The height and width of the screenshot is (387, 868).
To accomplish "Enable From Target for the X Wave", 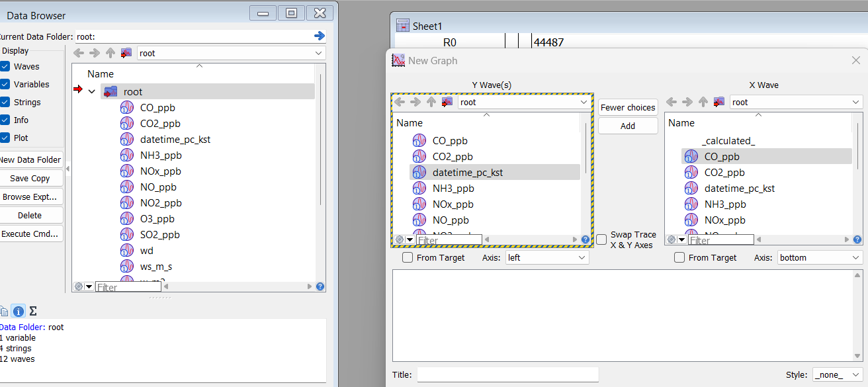I will point(679,257).
